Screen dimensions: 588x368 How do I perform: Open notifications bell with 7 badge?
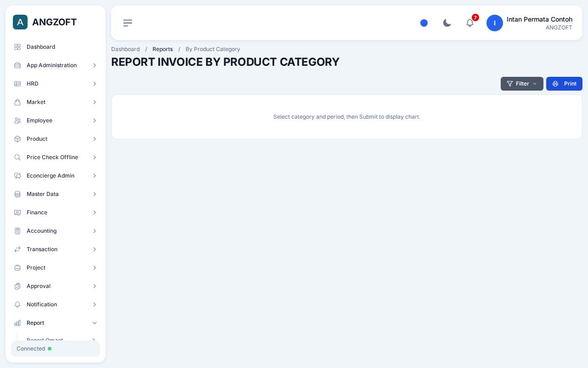(x=470, y=23)
